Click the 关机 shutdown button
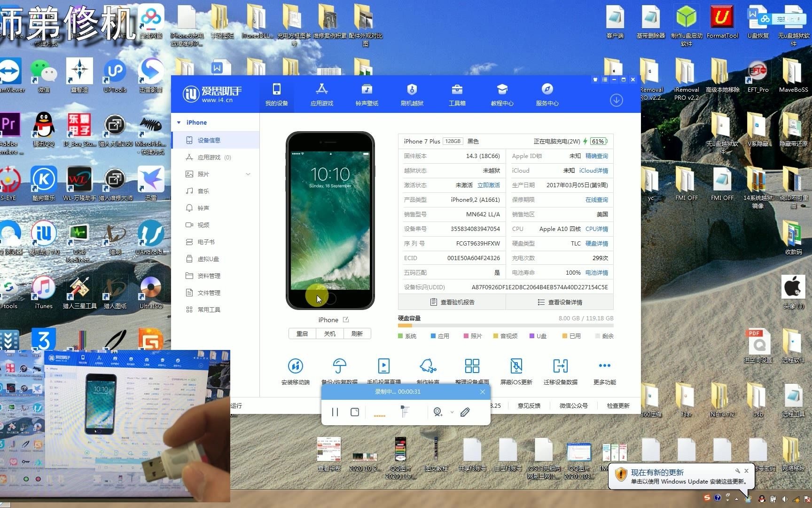Viewport: 812px width, 508px height. [330, 333]
